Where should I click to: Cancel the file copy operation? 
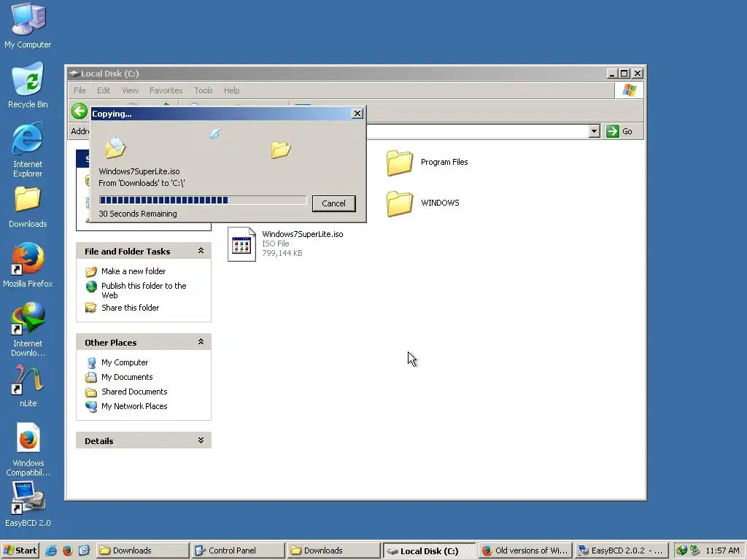[x=333, y=203]
